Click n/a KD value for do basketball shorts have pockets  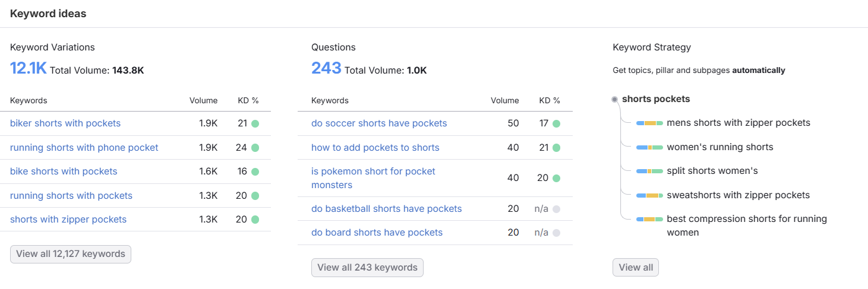point(541,209)
